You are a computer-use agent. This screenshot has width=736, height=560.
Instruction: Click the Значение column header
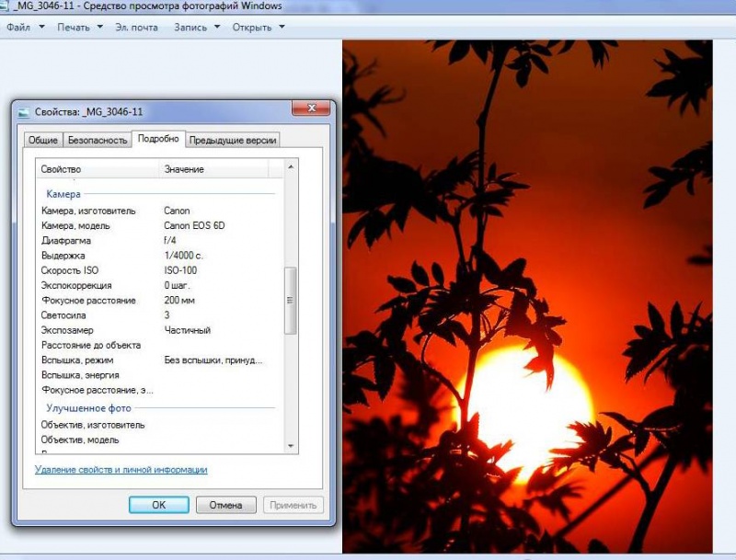coord(214,169)
